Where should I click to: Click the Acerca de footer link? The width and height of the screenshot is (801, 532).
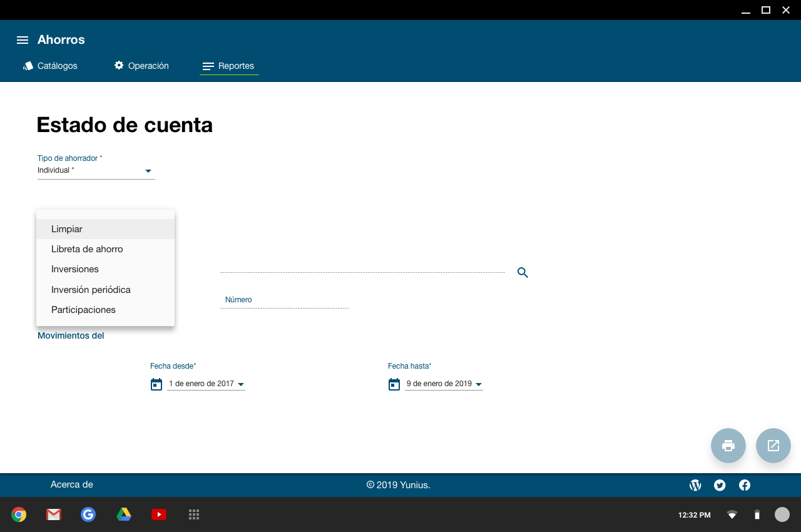(71, 484)
